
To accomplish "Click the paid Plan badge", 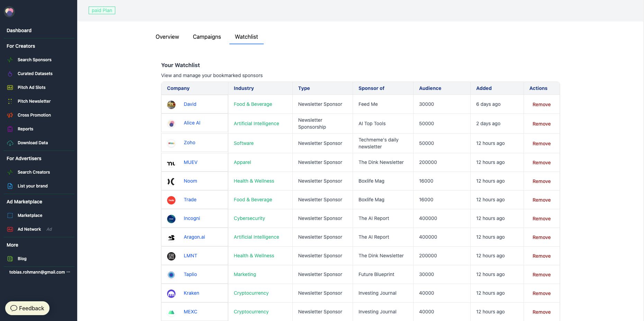I will (102, 10).
